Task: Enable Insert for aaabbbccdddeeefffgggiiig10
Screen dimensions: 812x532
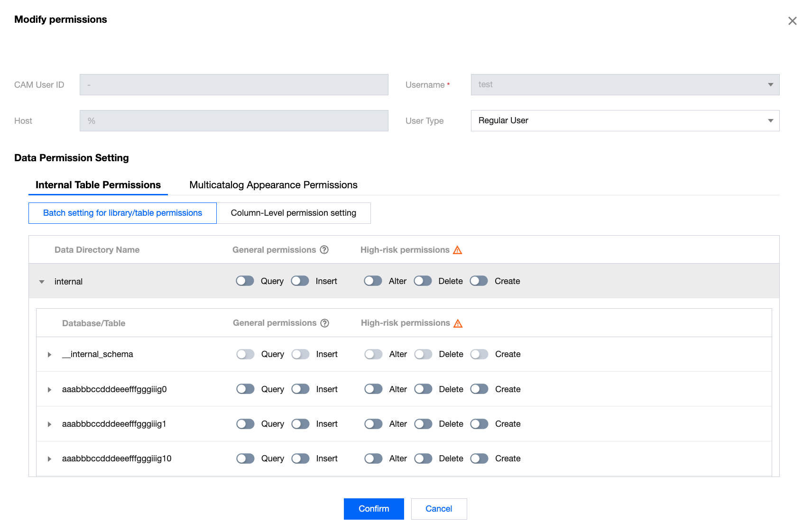Action: point(300,459)
